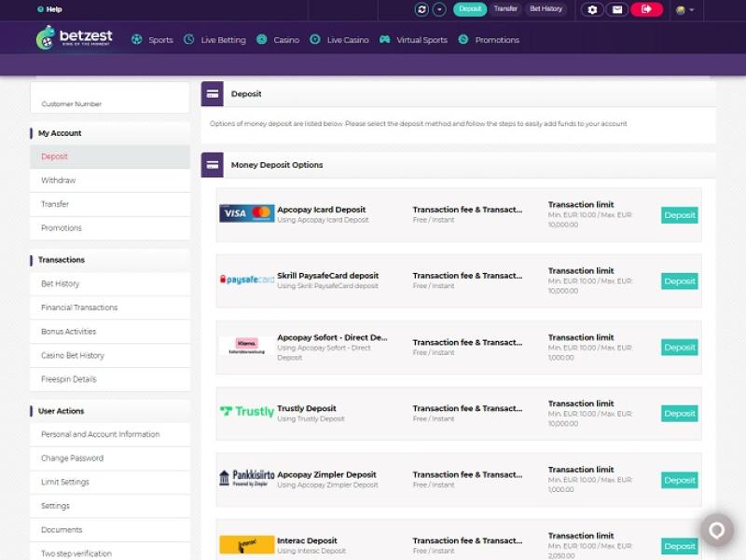This screenshot has width=746, height=560.
Task: Open Bet History from the top bar
Action: (546, 9)
